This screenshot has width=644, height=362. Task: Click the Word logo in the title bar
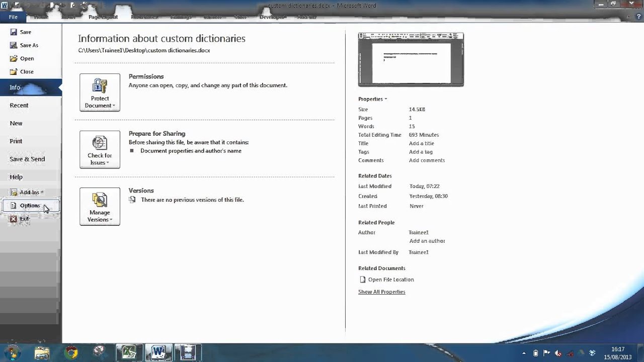tap(5, 6)
